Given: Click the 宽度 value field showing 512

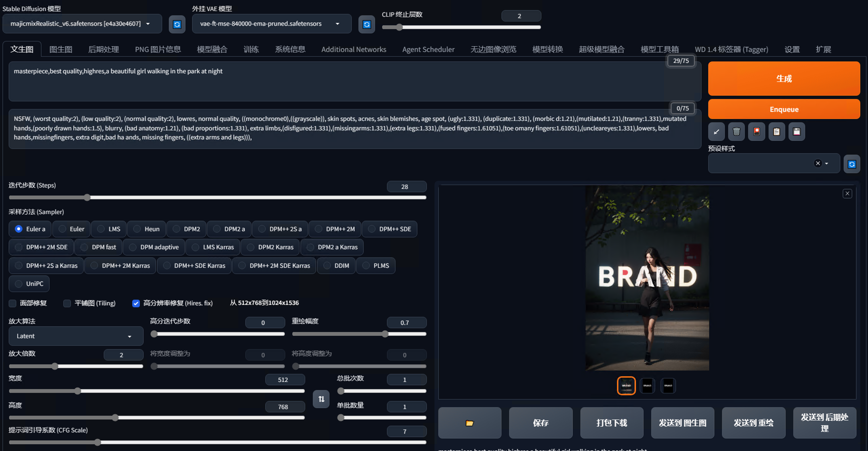Looking at the screenshot, I should 285,379.
